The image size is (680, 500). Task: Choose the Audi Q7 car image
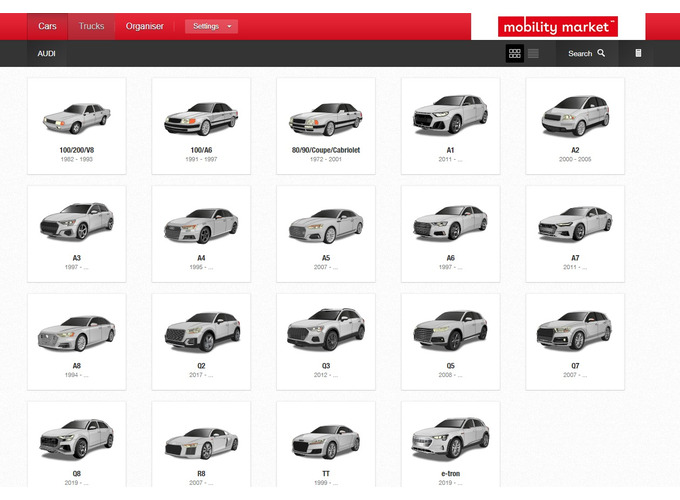[x=574, y=330]
